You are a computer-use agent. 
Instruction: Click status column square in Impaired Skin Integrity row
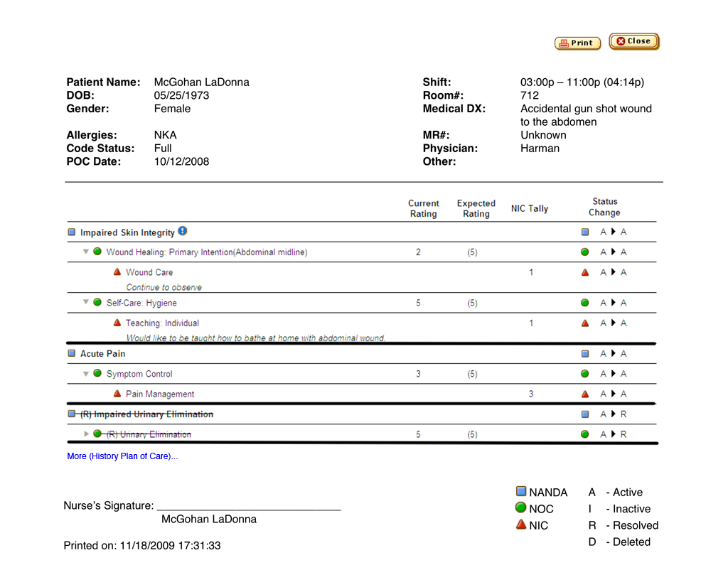coord(585,232)
